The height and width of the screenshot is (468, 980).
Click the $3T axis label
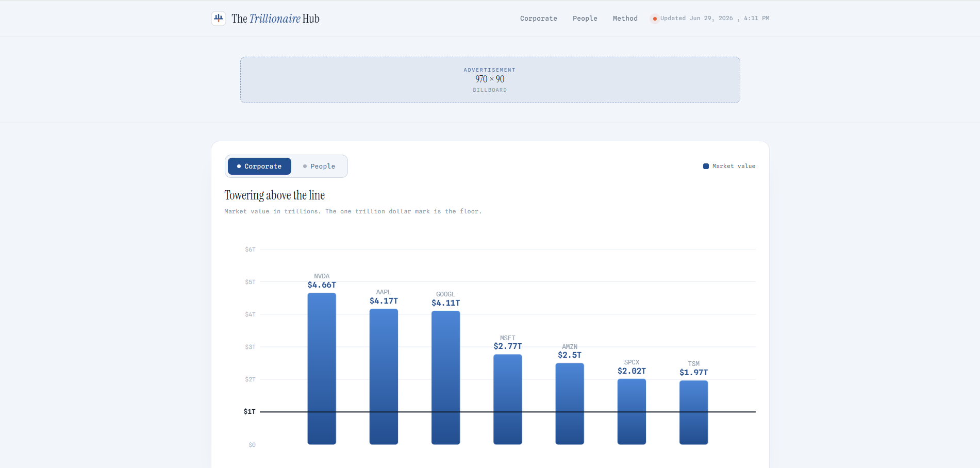pyautogui.click(x=250, y=347)
